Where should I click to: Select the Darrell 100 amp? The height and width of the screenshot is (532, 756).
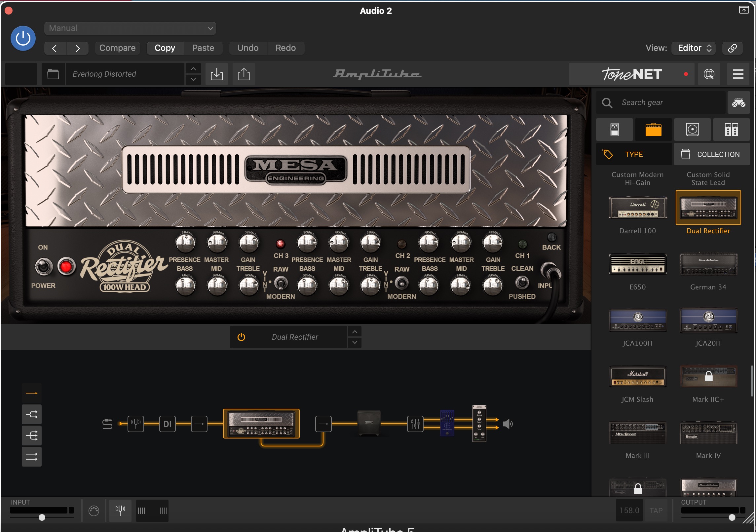638,208
